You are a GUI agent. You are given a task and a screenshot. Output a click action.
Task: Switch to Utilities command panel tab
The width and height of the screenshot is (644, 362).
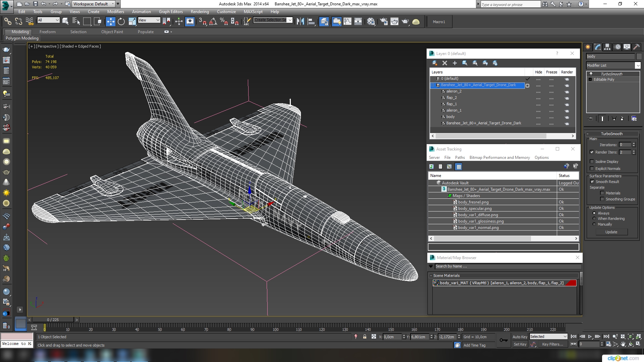[637, 47]
